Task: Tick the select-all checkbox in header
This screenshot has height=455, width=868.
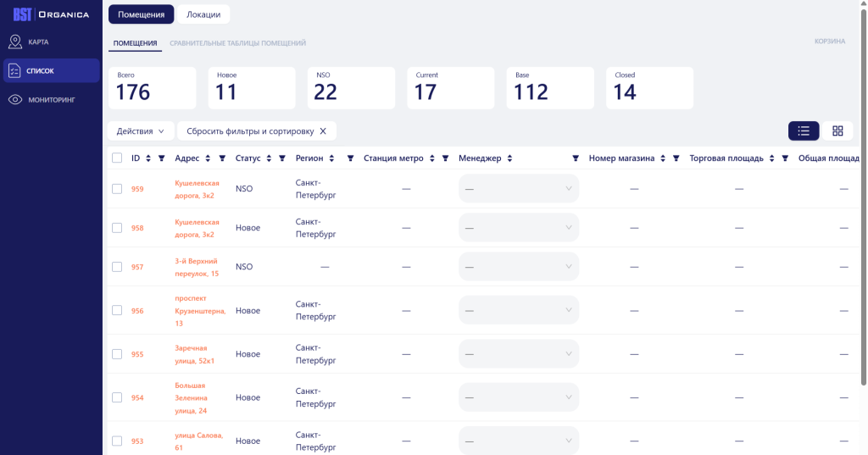Action: click(117, 158)
